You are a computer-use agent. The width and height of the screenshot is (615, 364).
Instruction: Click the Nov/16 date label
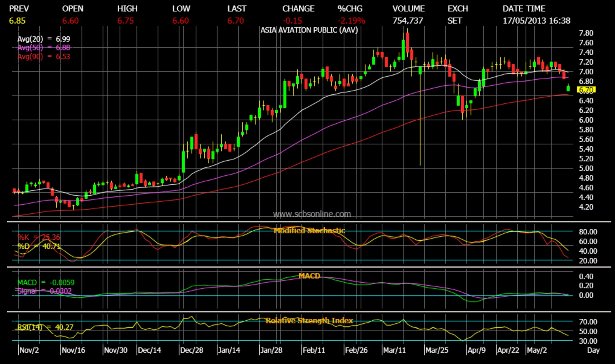tap(73, 350)
